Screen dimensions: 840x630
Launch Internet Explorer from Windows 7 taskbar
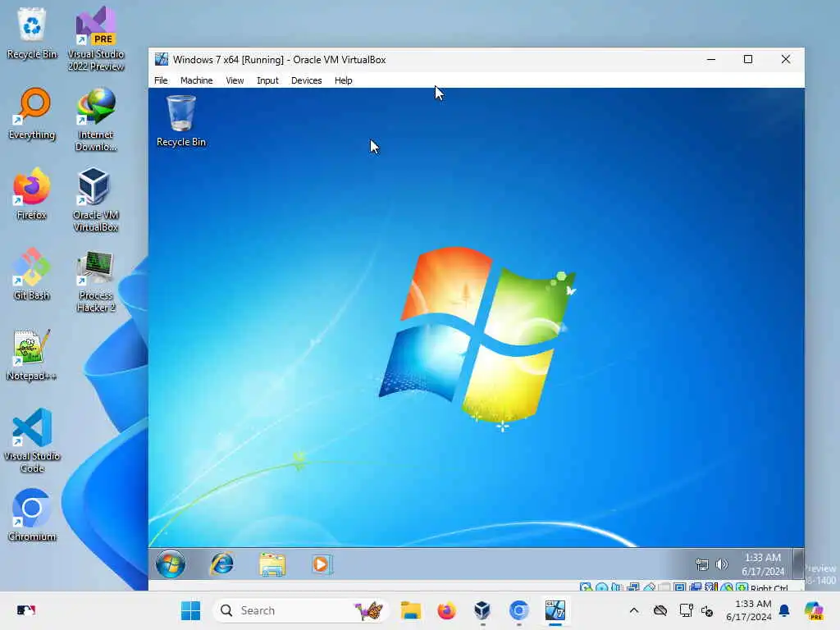(221, 564)
